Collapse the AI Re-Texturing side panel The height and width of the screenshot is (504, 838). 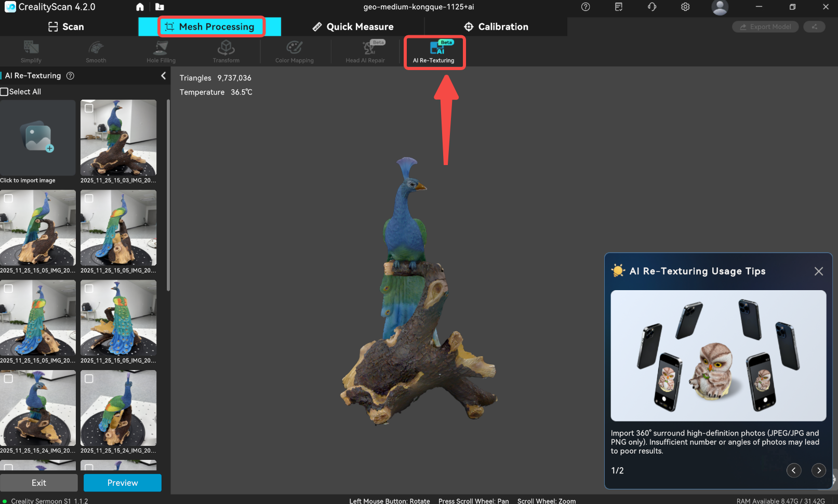click(163, 76)
